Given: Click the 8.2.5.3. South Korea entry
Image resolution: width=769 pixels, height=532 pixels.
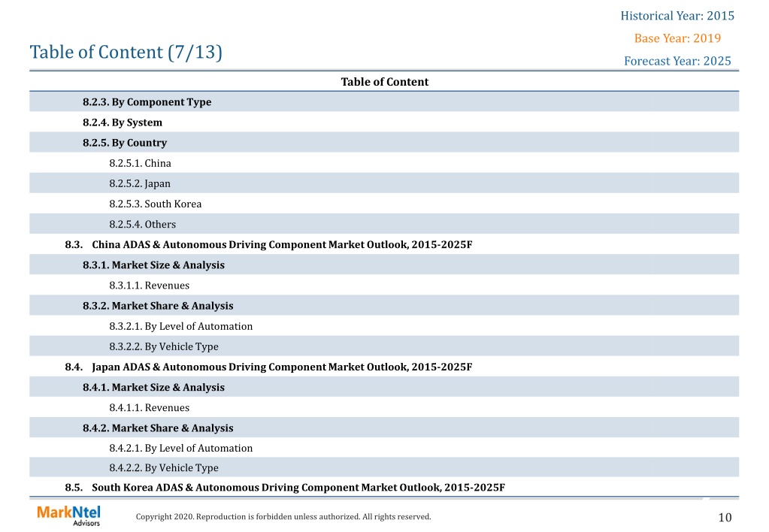Looking at the screenshot, I should [x=155, y=204].
